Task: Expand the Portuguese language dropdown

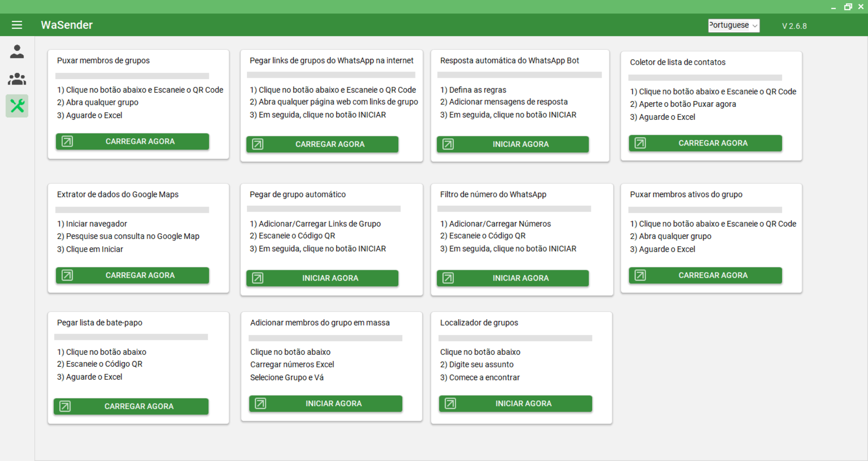Action: point(733,25)
